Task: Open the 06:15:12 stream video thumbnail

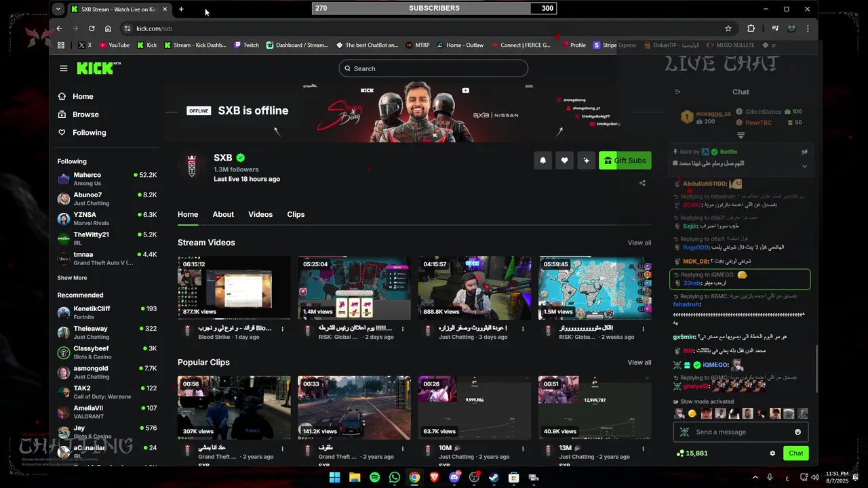Action: coord(234,288)
